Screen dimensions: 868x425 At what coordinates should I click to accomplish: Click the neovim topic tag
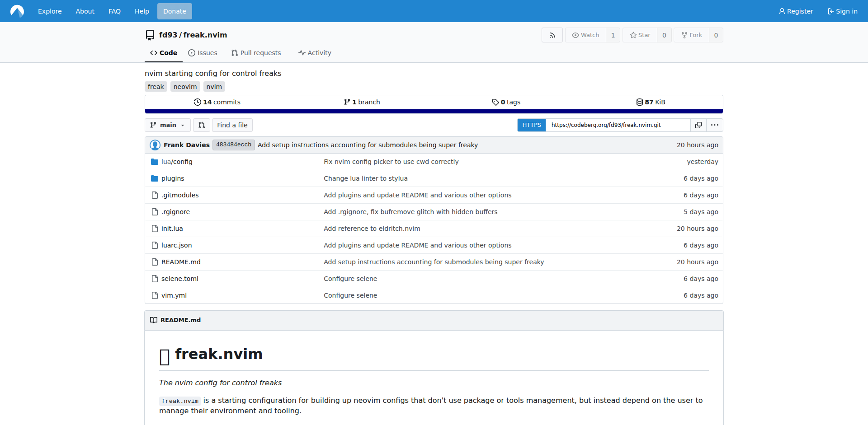(x=185, y=87)
